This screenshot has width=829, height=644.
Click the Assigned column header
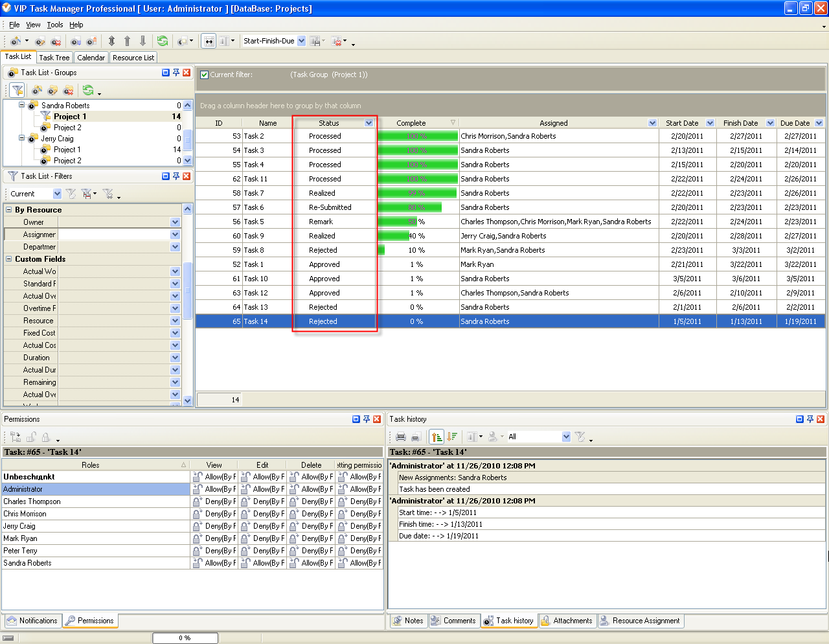553,123
